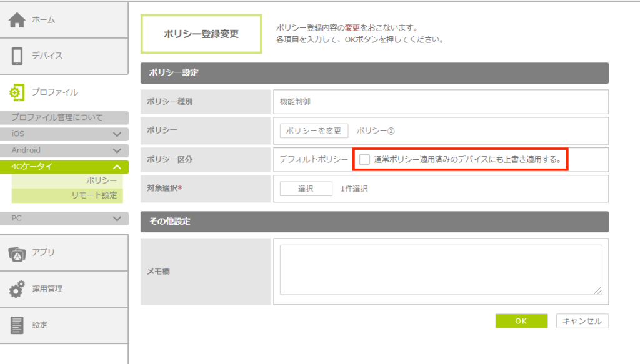The height and width of the screenshot is (364, 640).
Task: Expand the Android section
Action: click(117, 150)
